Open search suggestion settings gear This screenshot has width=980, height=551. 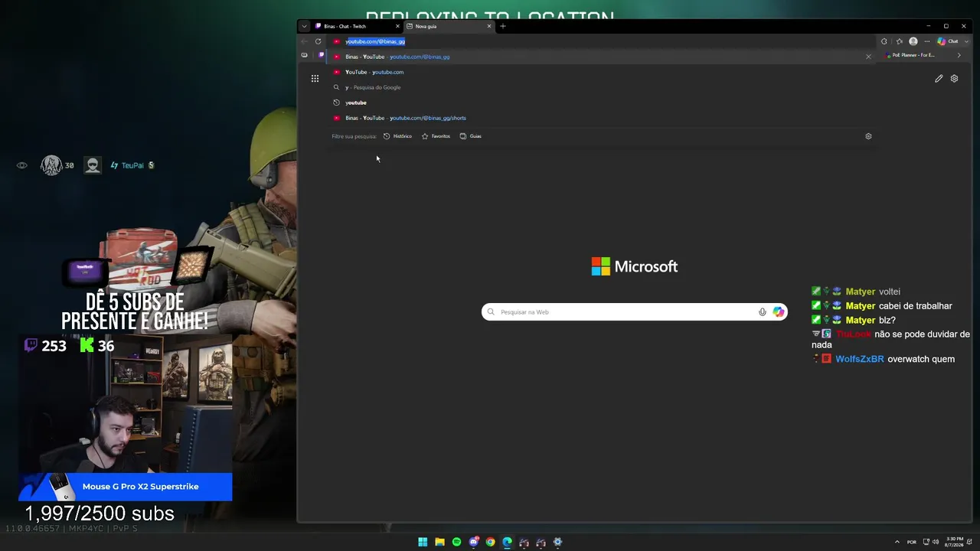click(868, 136)
